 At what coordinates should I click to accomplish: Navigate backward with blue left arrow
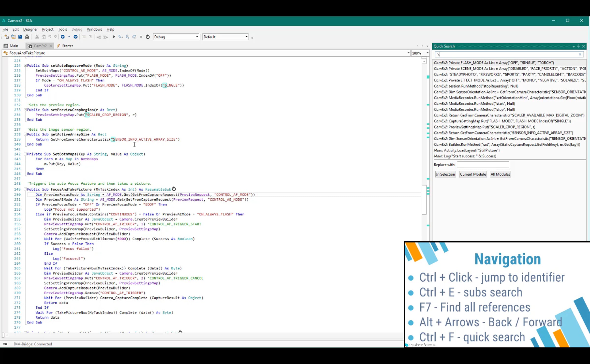(63, 37)
